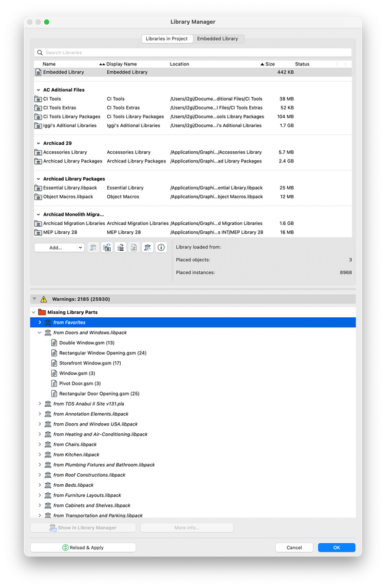Select from Cabinets and Shelves.libpack
The image size is (386, 588).
[x=91, y=506]
